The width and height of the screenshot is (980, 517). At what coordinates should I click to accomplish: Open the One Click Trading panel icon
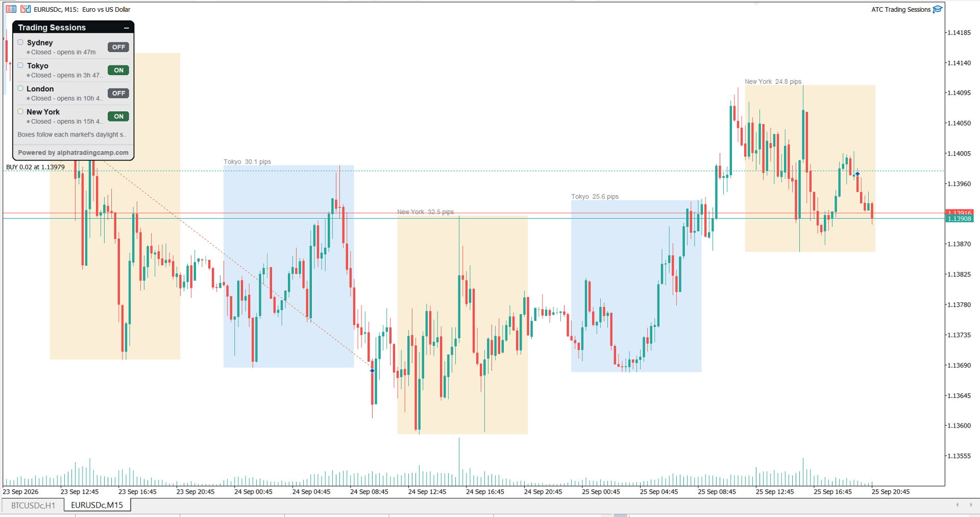point(11,9)
